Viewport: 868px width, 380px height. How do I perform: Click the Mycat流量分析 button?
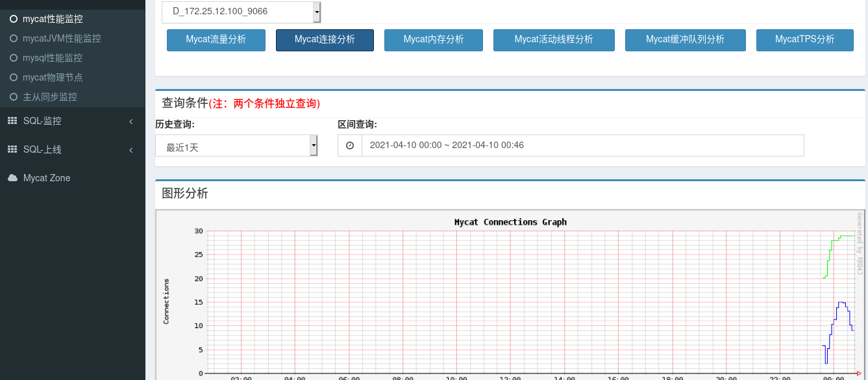[x=216, y=40]
